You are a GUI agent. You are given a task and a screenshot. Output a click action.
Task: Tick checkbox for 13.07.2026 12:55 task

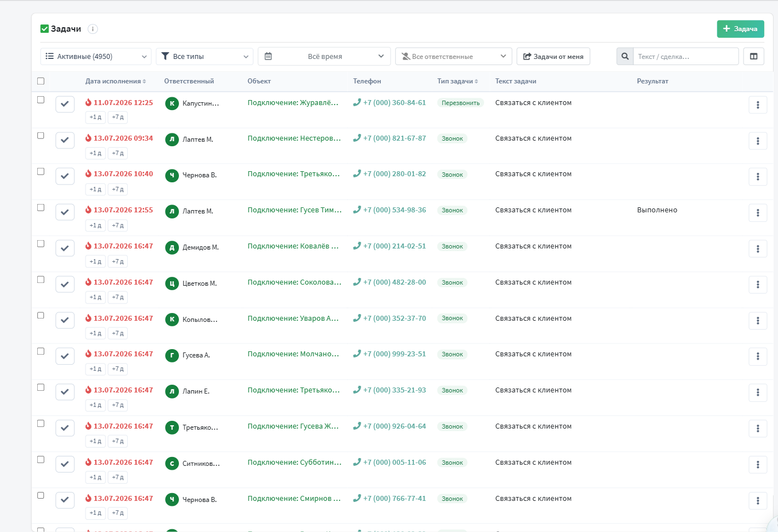point(41,207)
